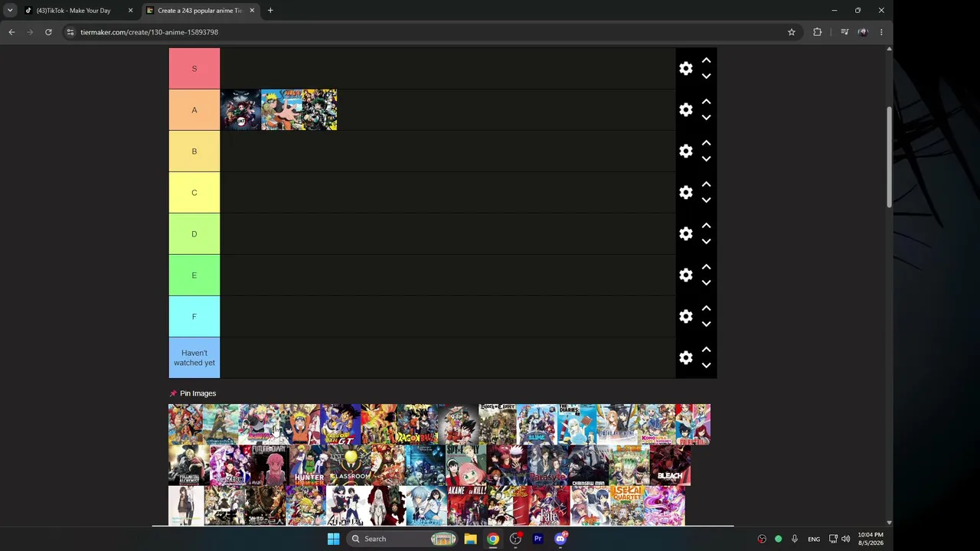This screenshot has width=980, height=551.
Task: Move the D tier row down
Action: [x=706, y=242]
